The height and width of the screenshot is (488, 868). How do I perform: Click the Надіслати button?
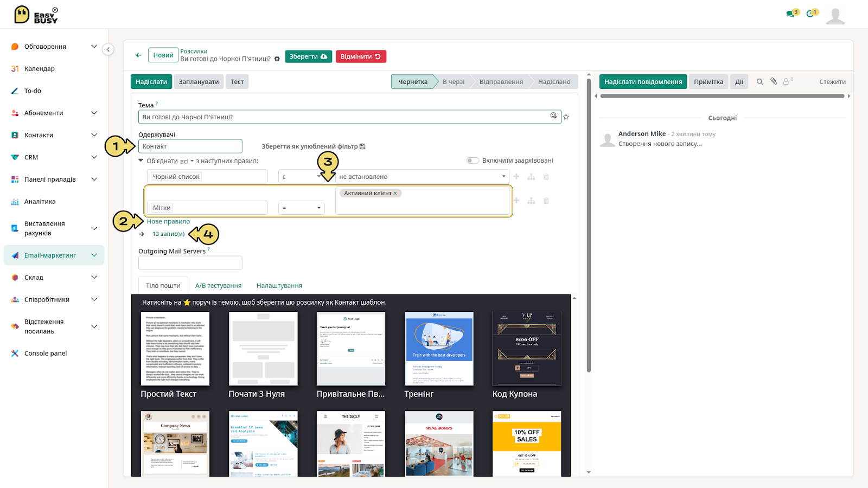tap(151, 82)
